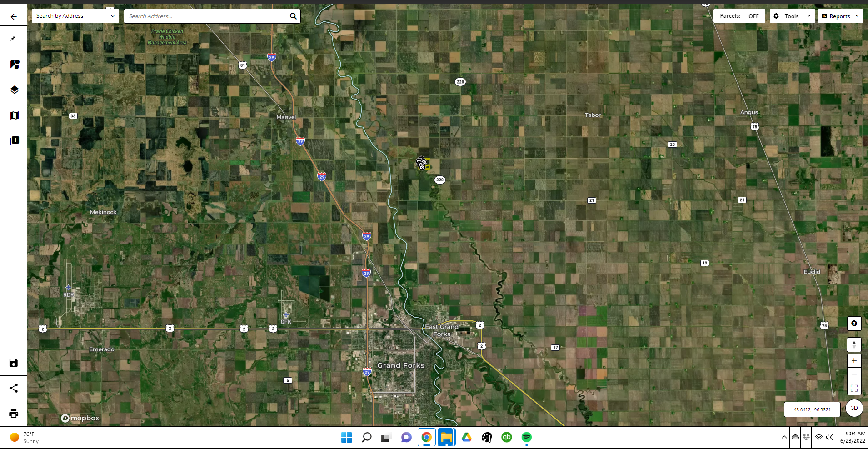Click the magnifier search button
Viewport: 868px width, 449px height.
(x=293, y=16)
